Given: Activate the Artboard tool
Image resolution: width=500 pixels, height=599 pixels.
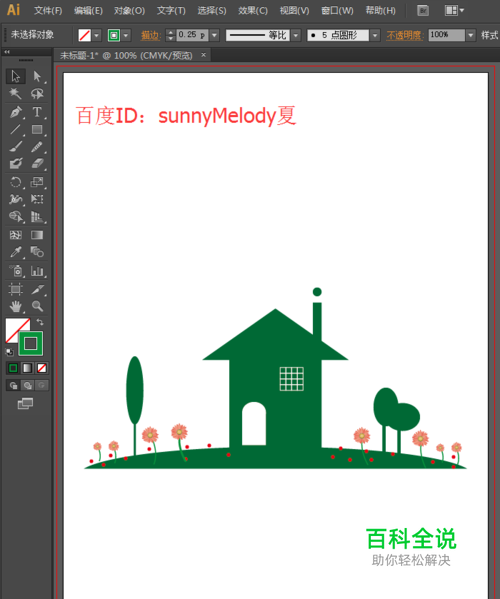Looking at the screenshot, I should 16,289.
